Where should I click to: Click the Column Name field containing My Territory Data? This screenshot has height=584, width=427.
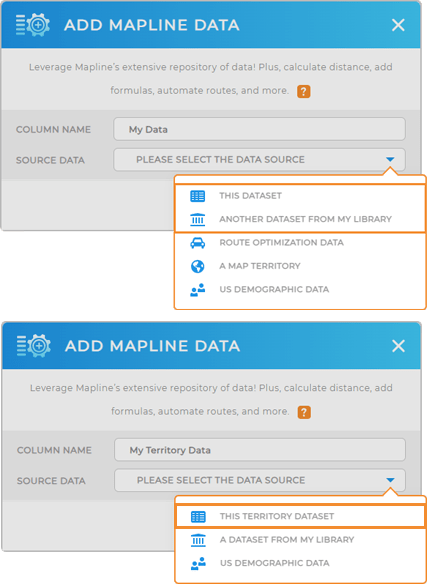(x=260, y=450)
